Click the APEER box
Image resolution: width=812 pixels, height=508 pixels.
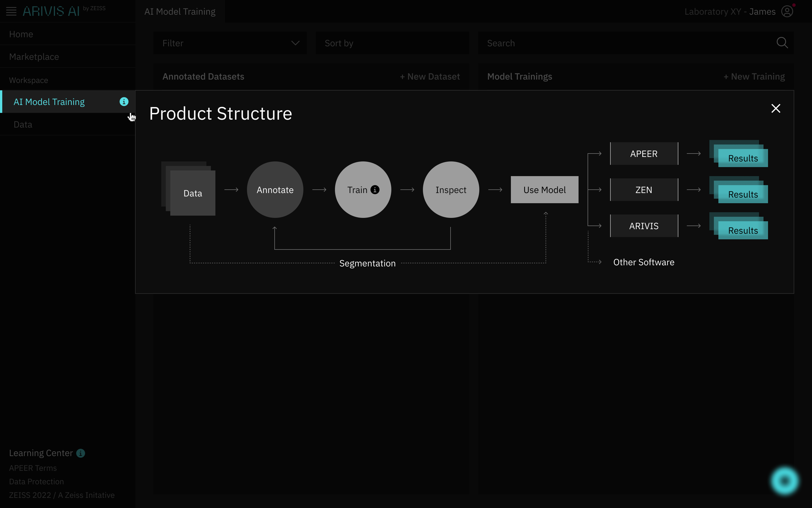644,154
